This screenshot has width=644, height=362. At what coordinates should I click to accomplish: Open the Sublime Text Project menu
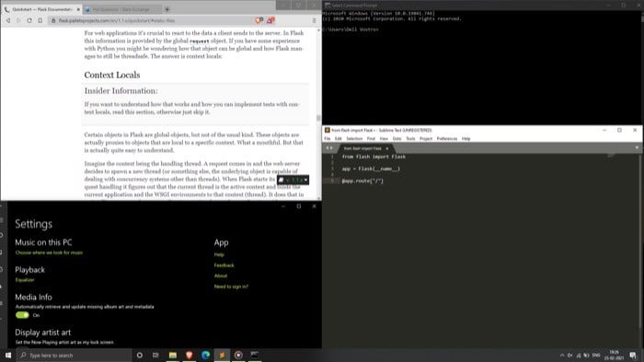[x=426, y=139]
